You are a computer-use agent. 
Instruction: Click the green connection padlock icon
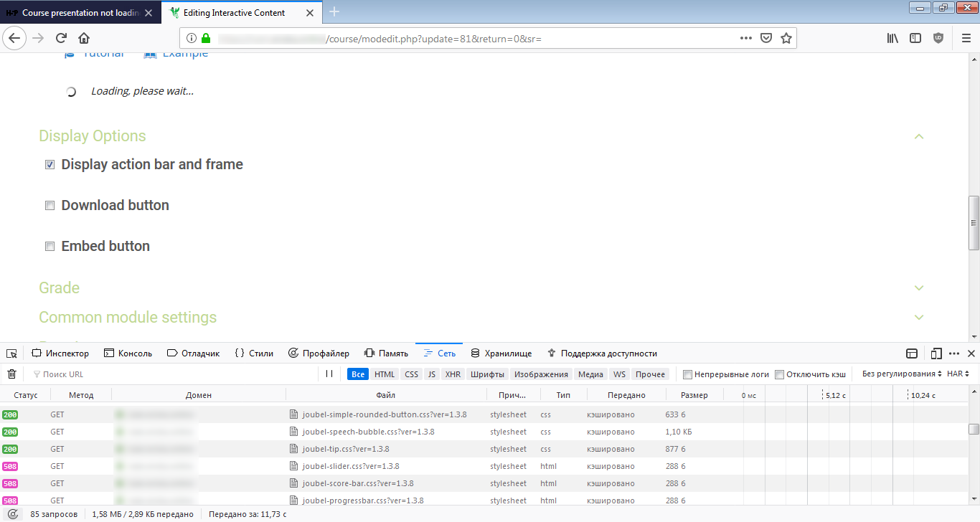coord(206,38)
